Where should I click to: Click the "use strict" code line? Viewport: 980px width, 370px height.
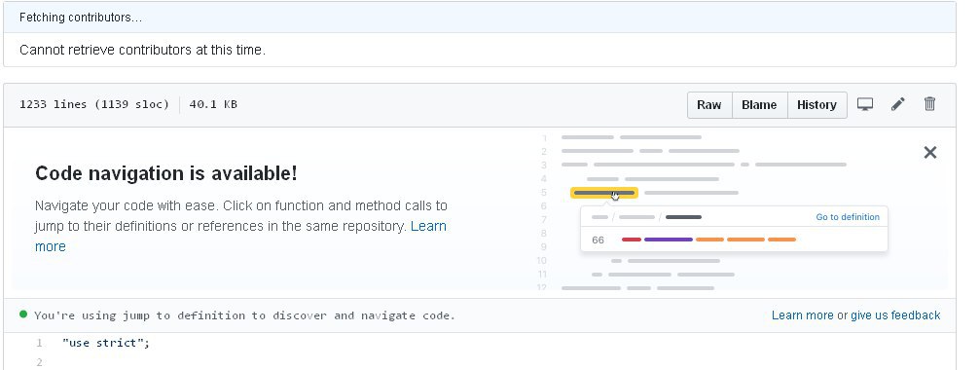(106, 343)
